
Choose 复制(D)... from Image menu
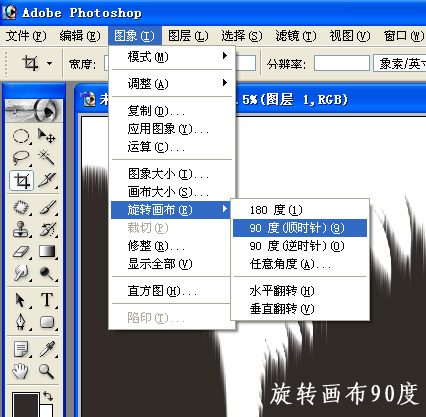(172, 111)
